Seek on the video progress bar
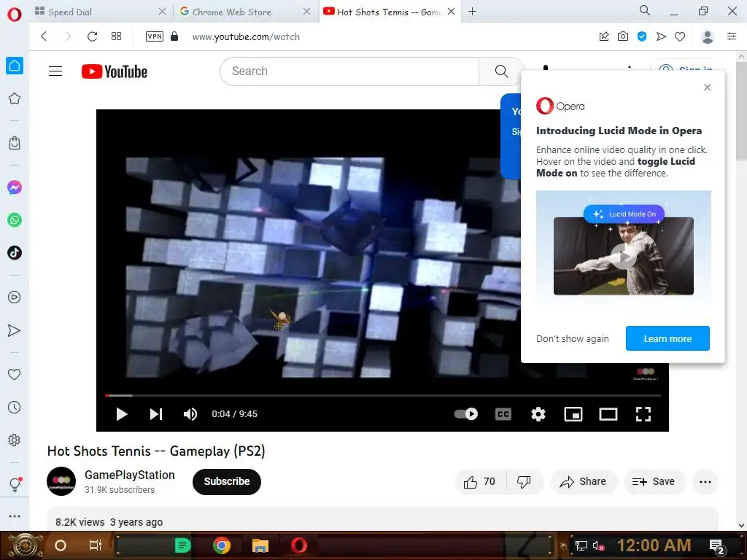This screenshot has height=560, width=747. point(382,395)
